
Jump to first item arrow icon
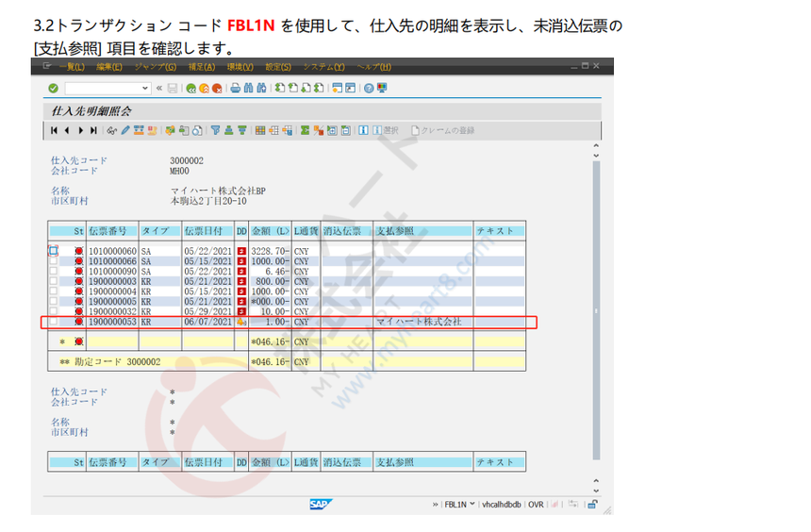[x=54, y=130]
